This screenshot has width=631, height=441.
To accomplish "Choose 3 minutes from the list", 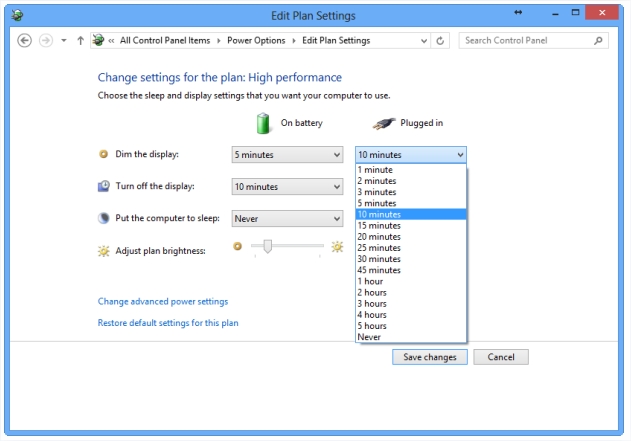I will pyautogui.click(x=411, y=192).
